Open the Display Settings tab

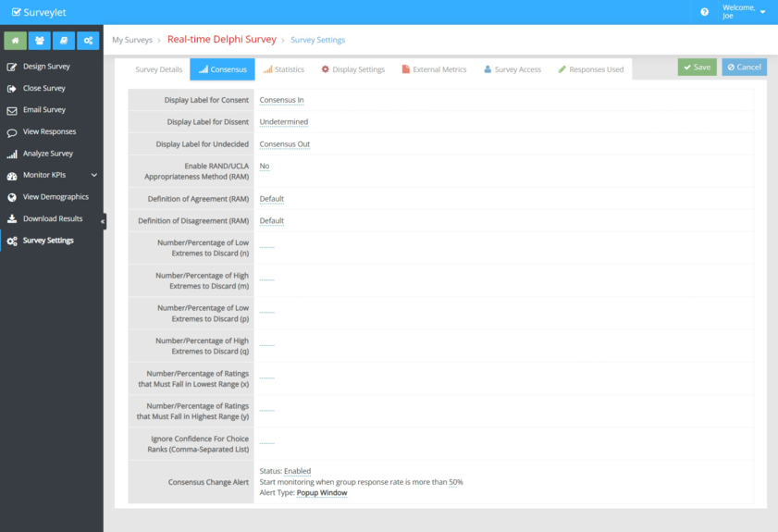point(352,69)
